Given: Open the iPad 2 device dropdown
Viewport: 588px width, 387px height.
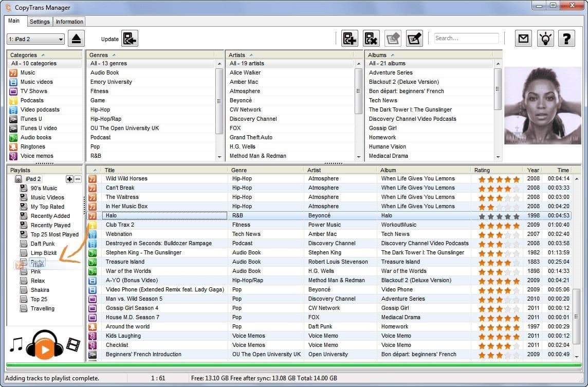Looking at the screenshot, I should click(x=61, y=39).
